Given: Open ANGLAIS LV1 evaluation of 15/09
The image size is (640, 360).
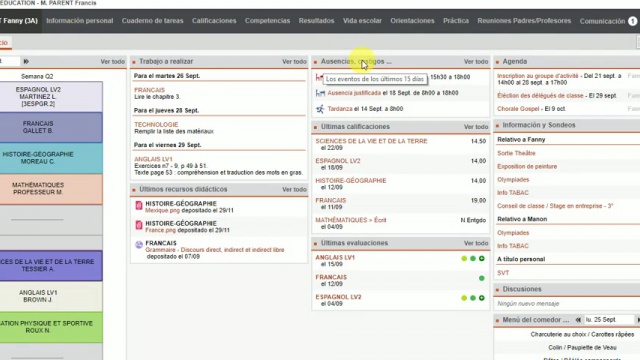Looking at the screenshot, I should (400, 261).
